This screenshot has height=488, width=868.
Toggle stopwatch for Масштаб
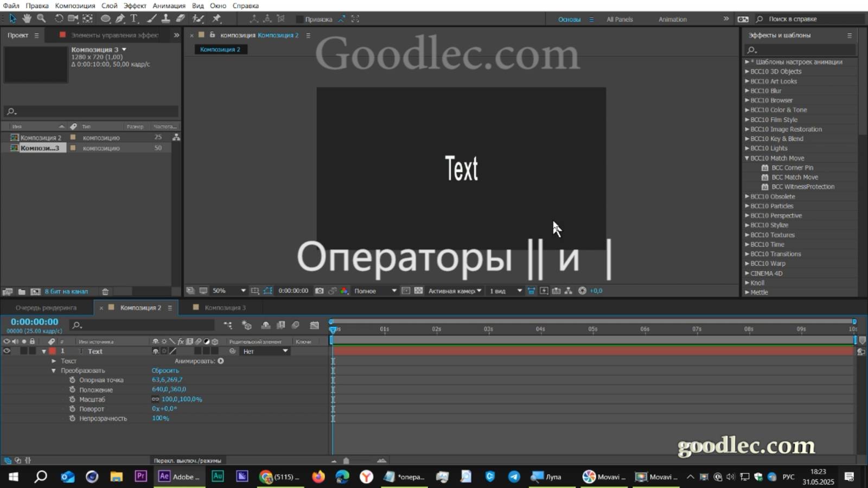click(72, 399)
